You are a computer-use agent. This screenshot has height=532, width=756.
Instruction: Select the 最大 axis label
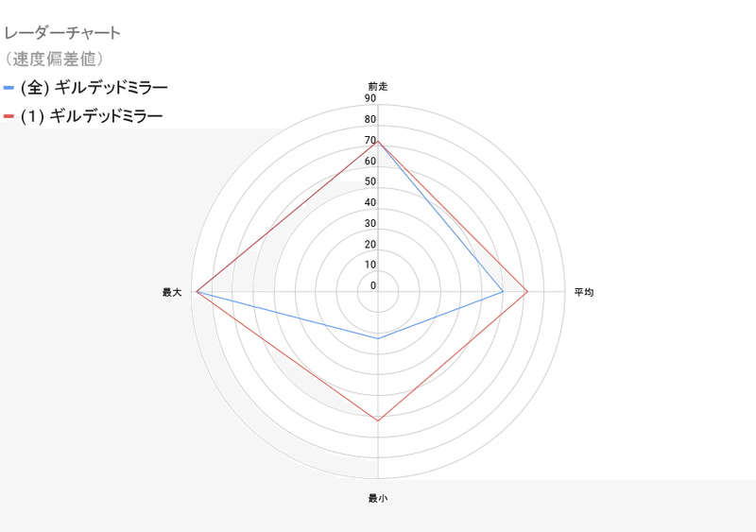pos(171,293)
